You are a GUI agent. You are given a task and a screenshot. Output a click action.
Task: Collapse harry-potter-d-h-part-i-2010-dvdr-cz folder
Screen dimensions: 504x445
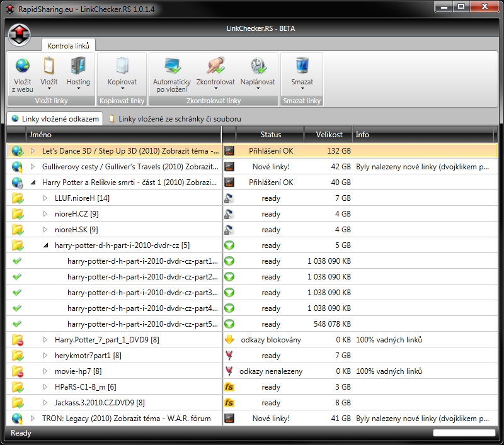pyautogui.click(x=45, y=245)
